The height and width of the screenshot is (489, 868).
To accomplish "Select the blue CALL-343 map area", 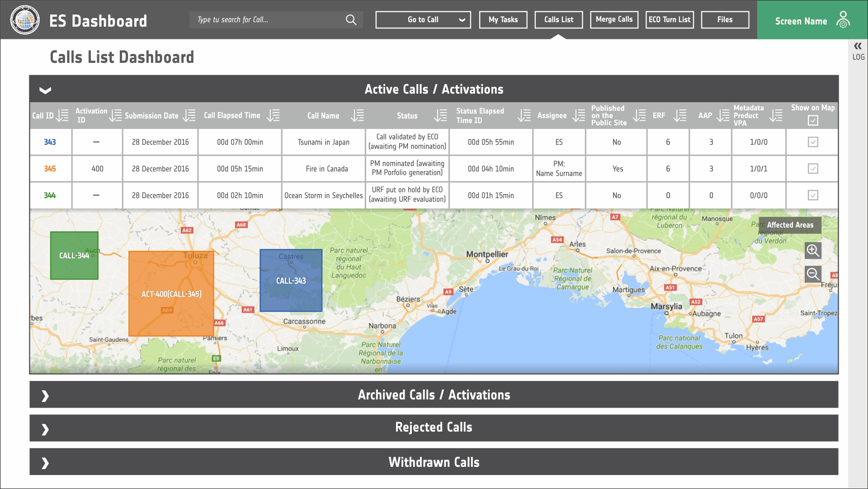I will (x=291, y=280).
